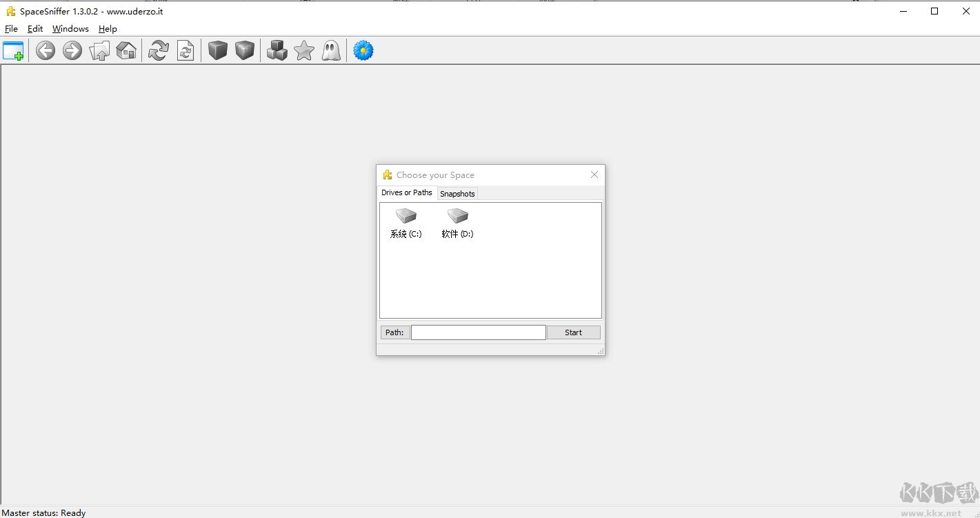This screenshot has width=980, height=518.
Task: Close the Choose your Space dialog
Action: pos(594,175)
